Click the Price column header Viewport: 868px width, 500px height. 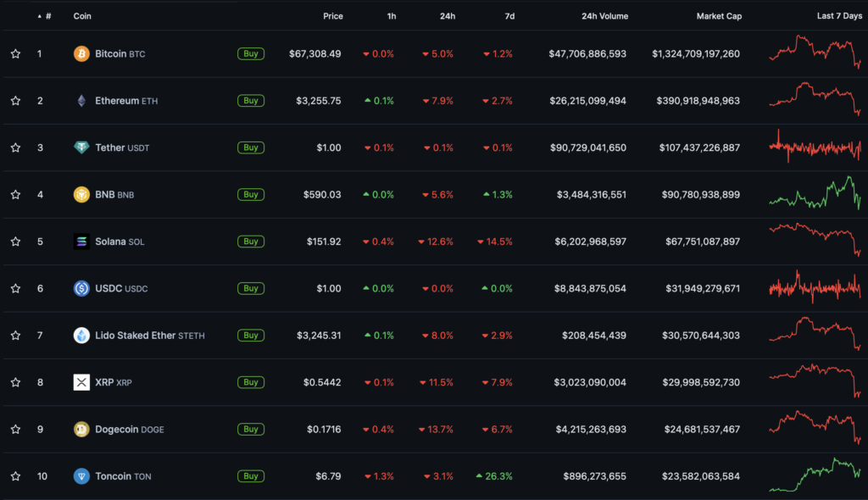tap(332, 16)
